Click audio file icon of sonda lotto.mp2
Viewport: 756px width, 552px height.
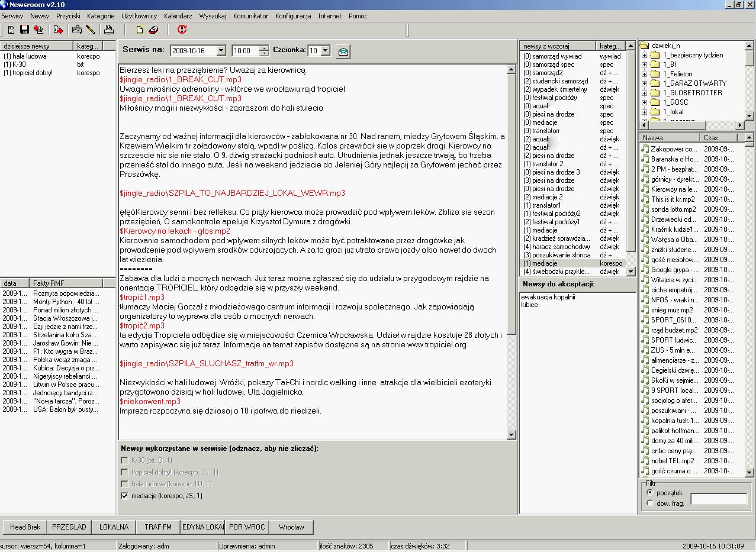click(646, 209)
